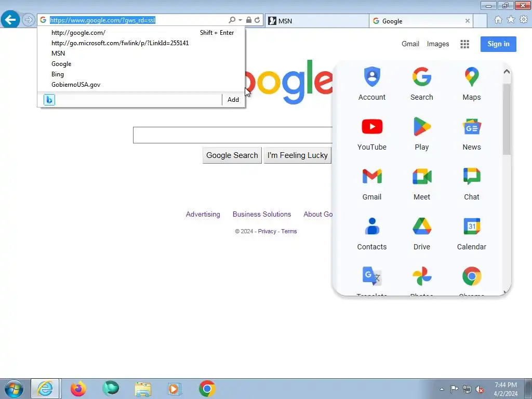Open the Tools gear menu
This screenshot has height=399, width=532.
524,20
